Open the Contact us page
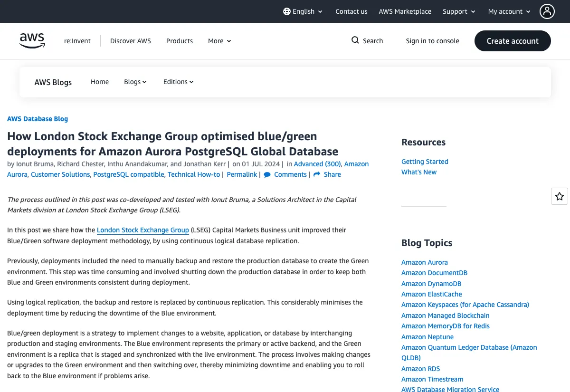 tap(351, 11)
